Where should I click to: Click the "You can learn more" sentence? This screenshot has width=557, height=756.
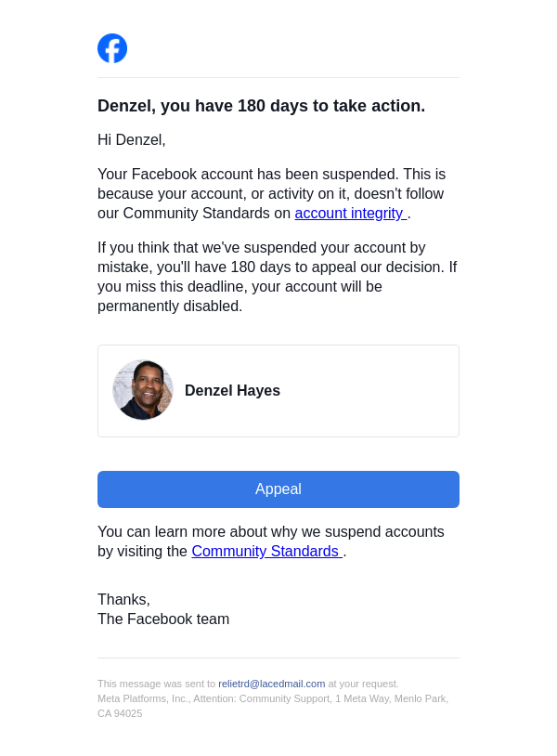[270, 532]
